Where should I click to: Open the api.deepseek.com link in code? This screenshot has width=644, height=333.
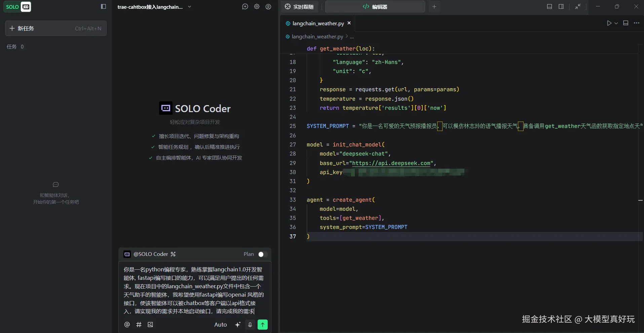(391, 163)
